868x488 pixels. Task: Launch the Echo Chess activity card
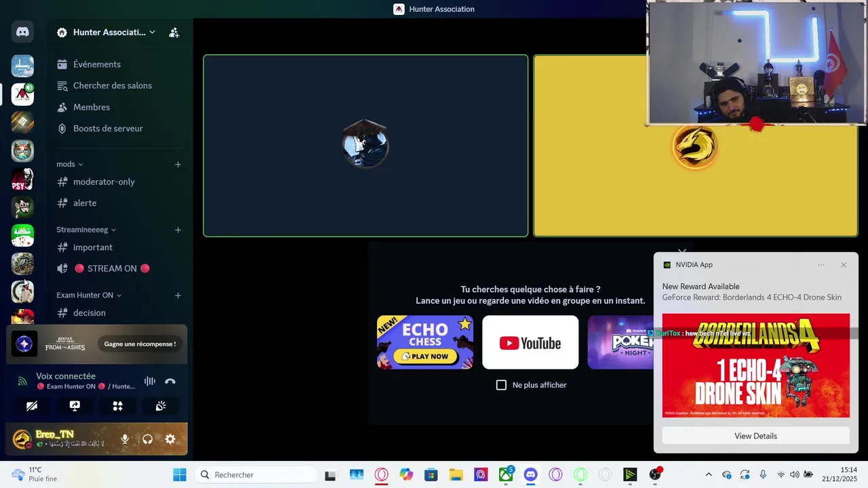click(425, 342)
